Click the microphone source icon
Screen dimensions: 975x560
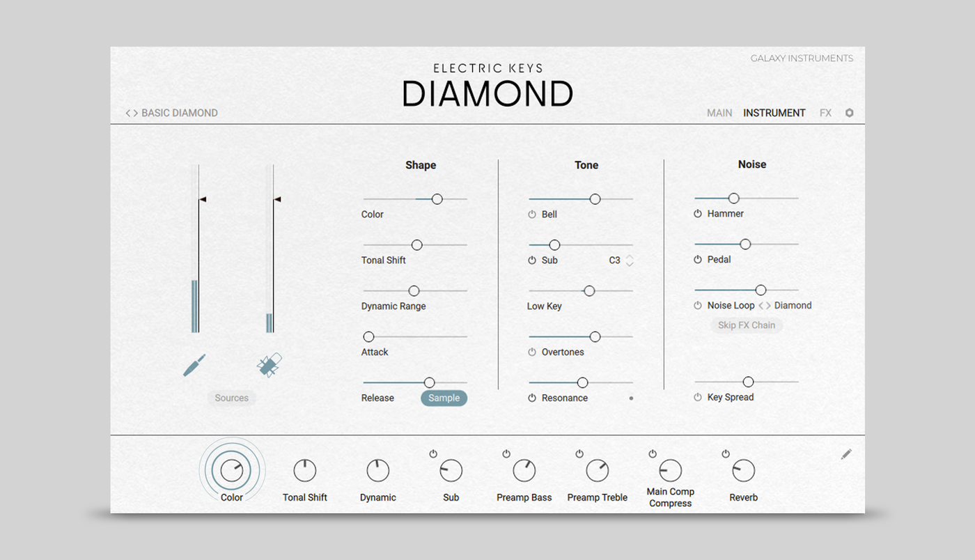pos(270,365)
